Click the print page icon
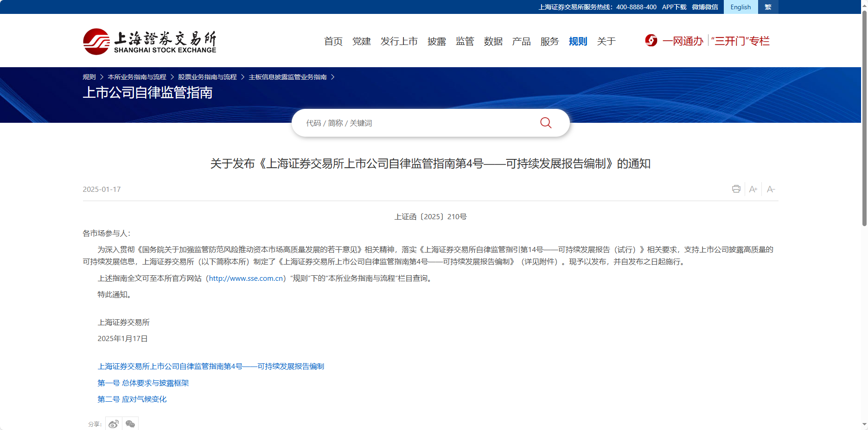Viewport: 868px width, 430px height. tap(736, 189)
